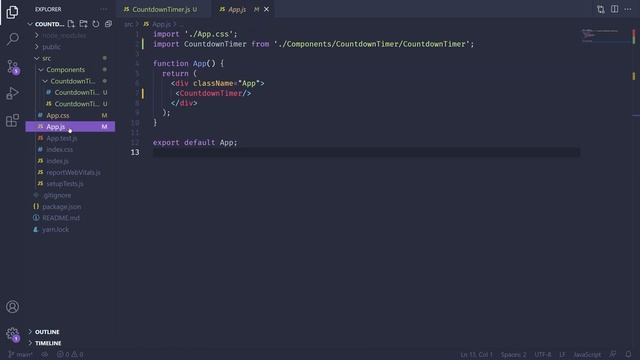
Task: Collapse all folders in Explorer
Action: pyautogui.click(x=108, y=24)
